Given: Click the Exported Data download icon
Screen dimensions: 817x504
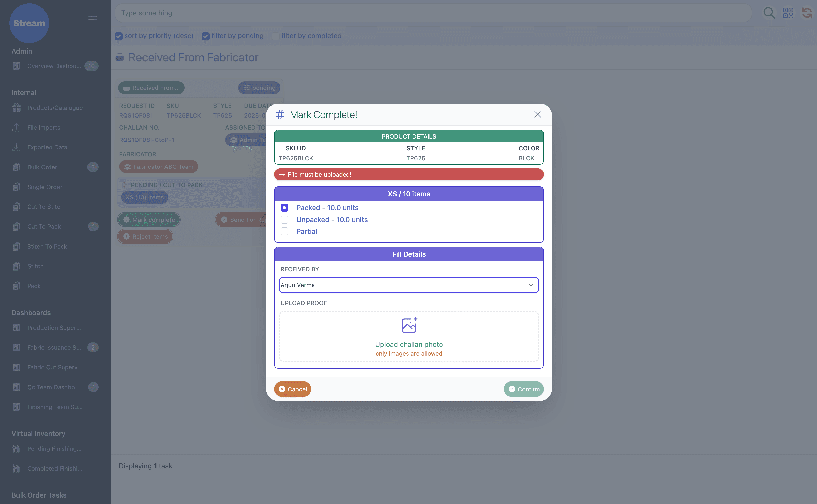Looking at the screenshot, I should click(x=16, y=147).
